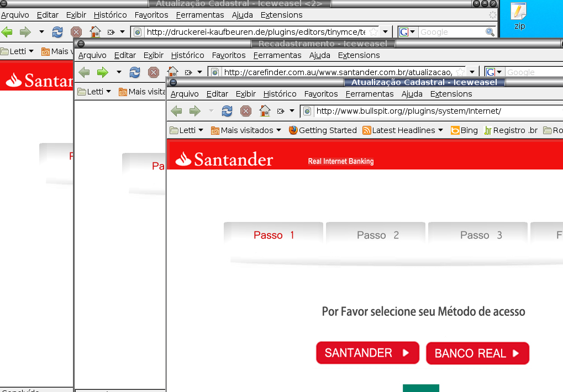This screenshot has height=392, width=563.
Task: Click Back arrow in Recadastramento window
Action: pos(84,72)
